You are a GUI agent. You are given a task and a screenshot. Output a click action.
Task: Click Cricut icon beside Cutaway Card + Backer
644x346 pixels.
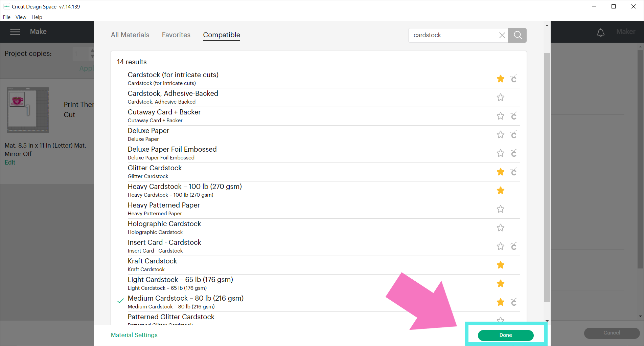[x=513, y=116]
